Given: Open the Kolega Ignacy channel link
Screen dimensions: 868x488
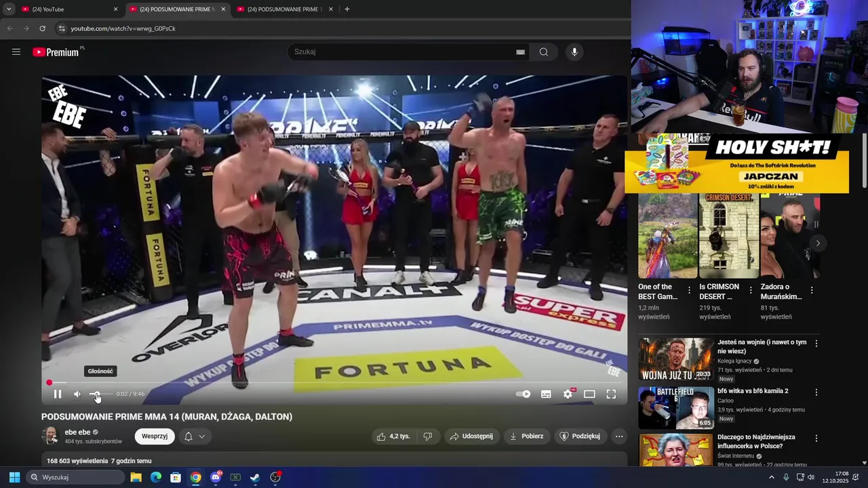Looking at the screenshot, I should pyautogui.click(x=734, y=361).
